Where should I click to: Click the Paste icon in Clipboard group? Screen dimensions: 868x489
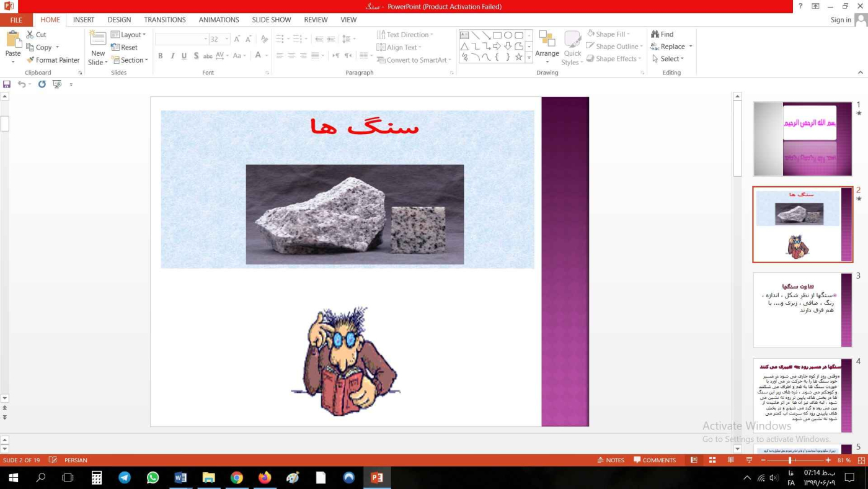(x=13, y=40)
